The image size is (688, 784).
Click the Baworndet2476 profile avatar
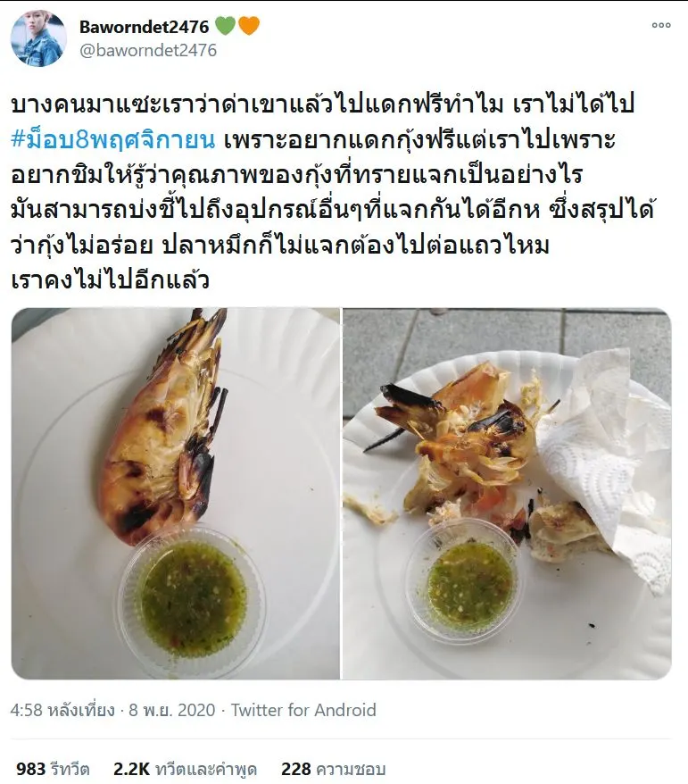coord(38,38)
